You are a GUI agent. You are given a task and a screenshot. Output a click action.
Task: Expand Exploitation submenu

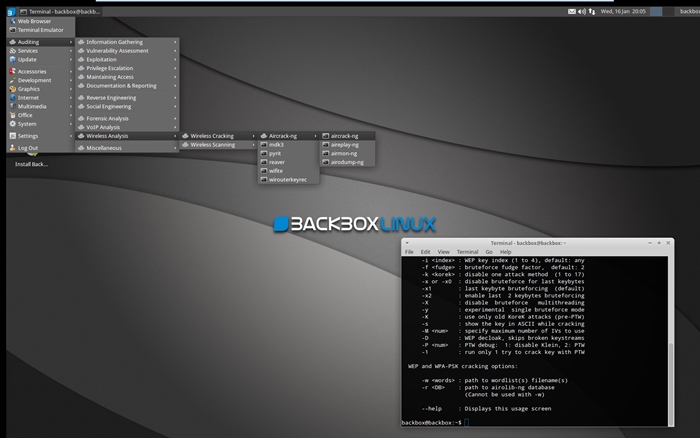pos(127,59)
